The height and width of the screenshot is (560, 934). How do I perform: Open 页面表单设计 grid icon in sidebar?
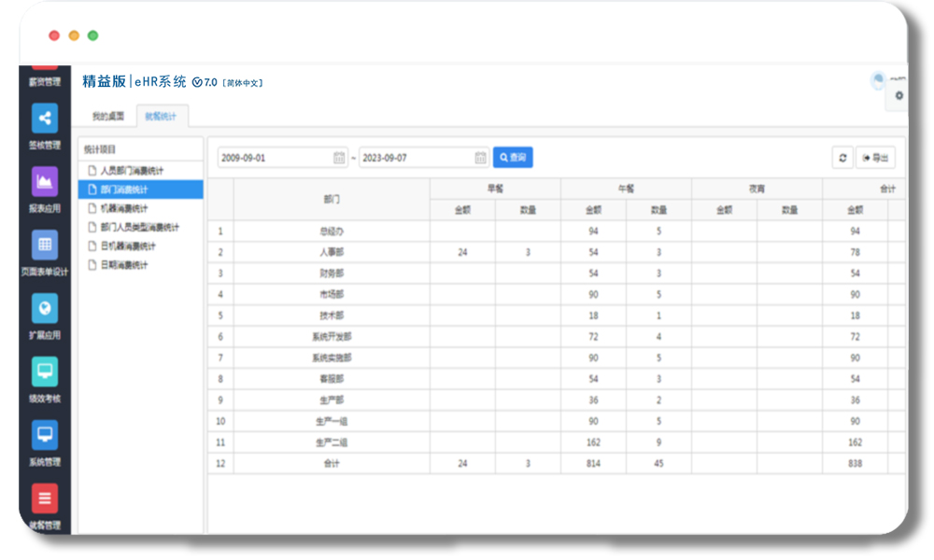(x=45, y=245)
